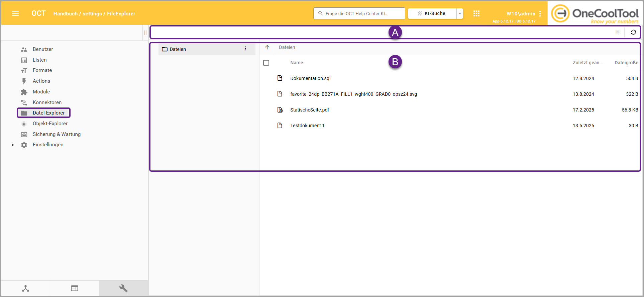The image size is (644, 297).
Task: Open the KI-Suche dropdown arrow
Action: pyautogui.click(x=460, y=13)
